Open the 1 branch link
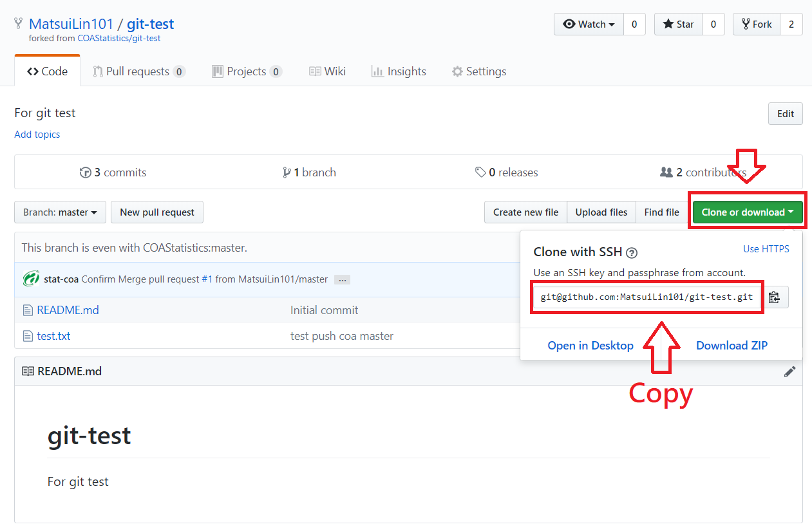Image resolution: width=812 pixels, height=531 pixels. [x=309, y=172]
